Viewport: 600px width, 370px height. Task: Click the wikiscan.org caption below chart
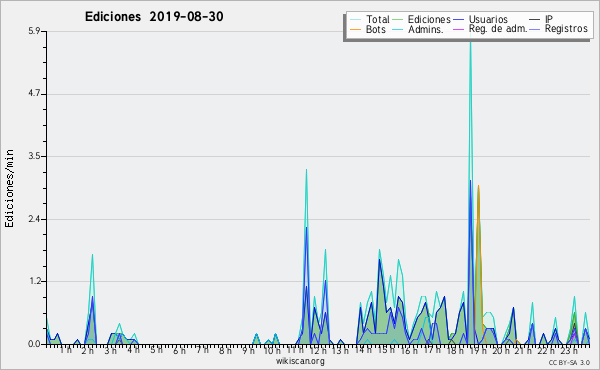[300, 361]
